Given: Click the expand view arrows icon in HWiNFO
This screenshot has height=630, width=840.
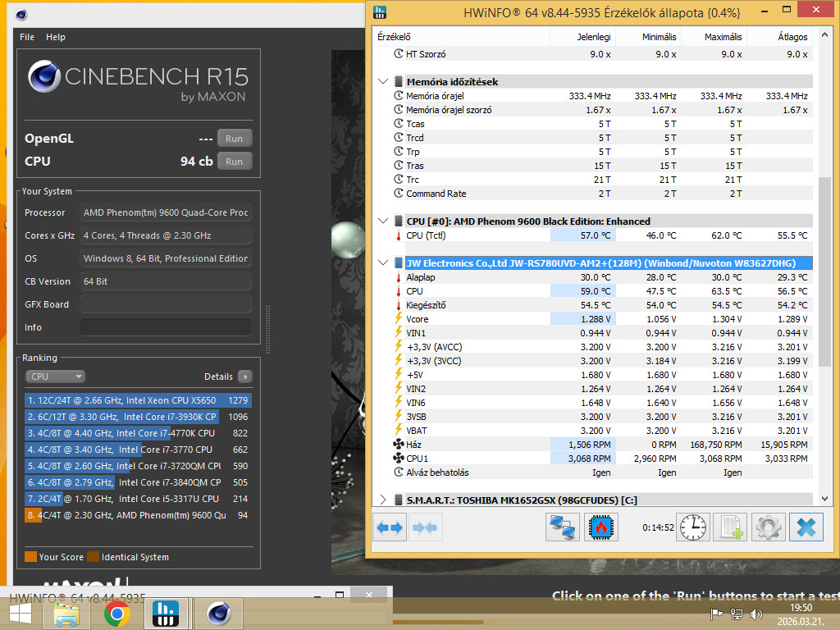Looking at the screenshot, I should tap(390, 527).
